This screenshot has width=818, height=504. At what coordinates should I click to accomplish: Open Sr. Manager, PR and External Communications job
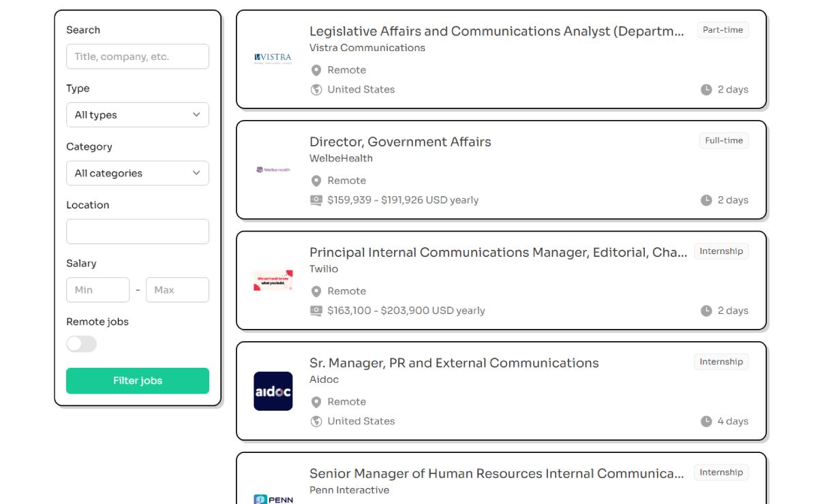tap(454, 363)
